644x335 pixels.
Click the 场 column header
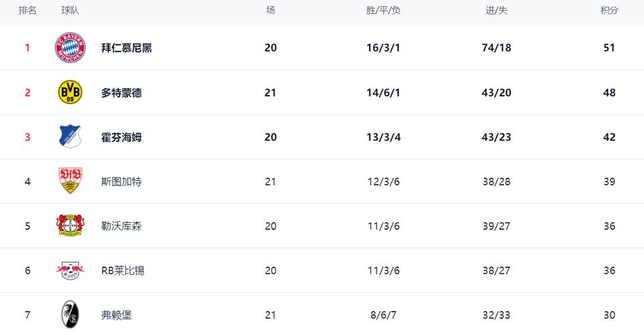coord(270,11)
